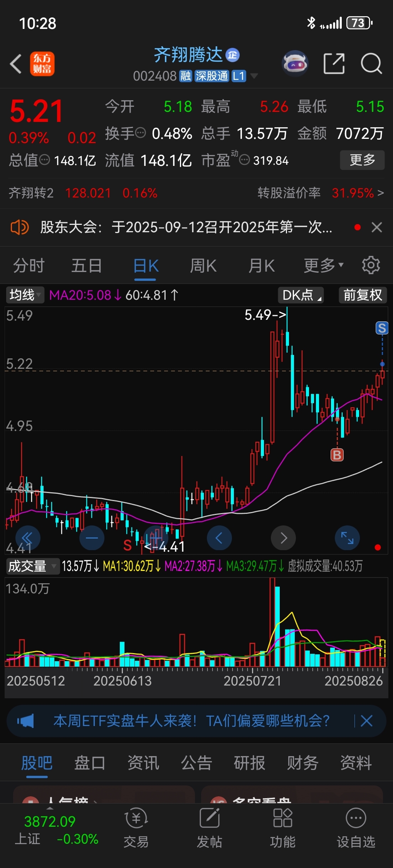Tap the share export icon
The image size is (393, 868).
click(334, 63)
